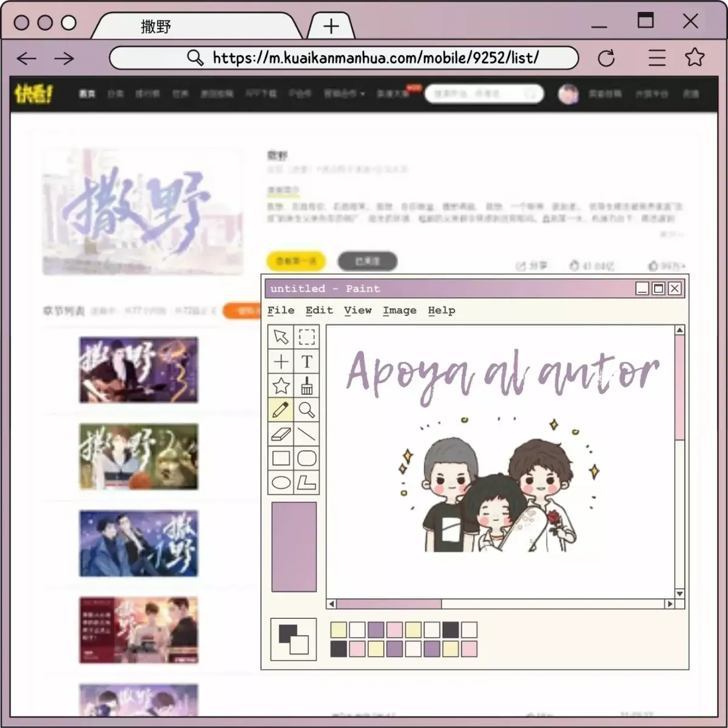Viewport: 728px width, 728px height.
Task: Choose the magnifier zoom tool in Paint
Action: tap(307, 410)
